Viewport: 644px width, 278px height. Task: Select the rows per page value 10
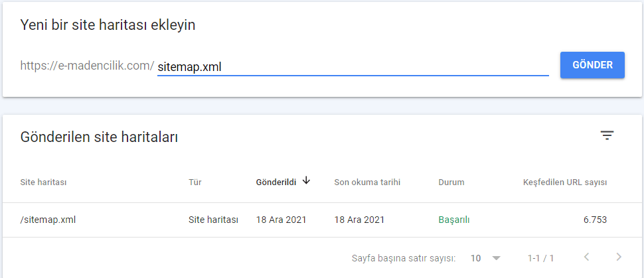tap(475, 258)
